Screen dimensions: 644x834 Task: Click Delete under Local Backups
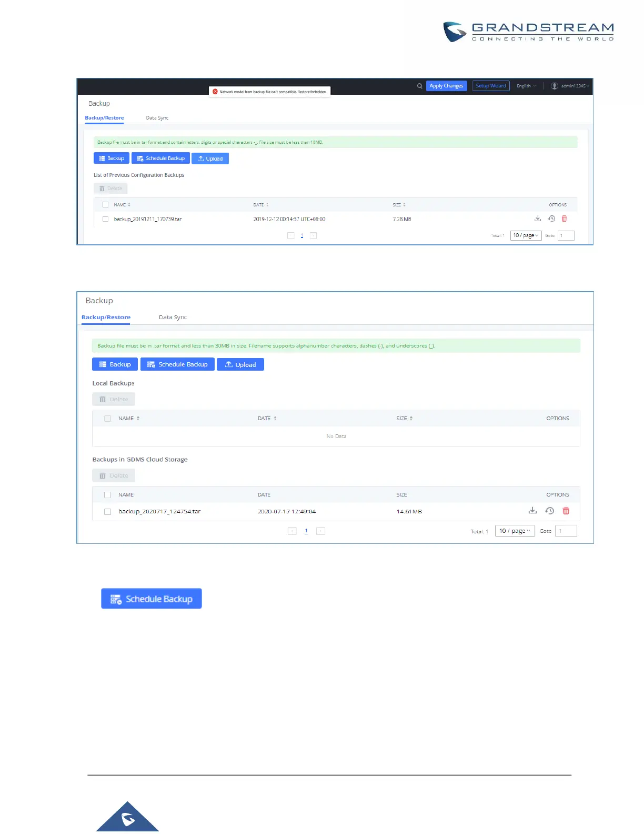point(114,399)
